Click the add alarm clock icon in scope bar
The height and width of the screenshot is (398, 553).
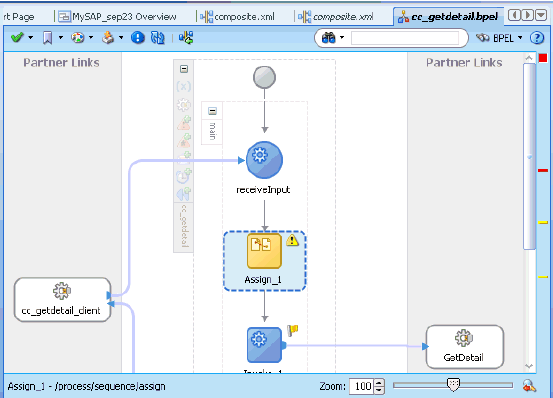click(x=184, y=176)
